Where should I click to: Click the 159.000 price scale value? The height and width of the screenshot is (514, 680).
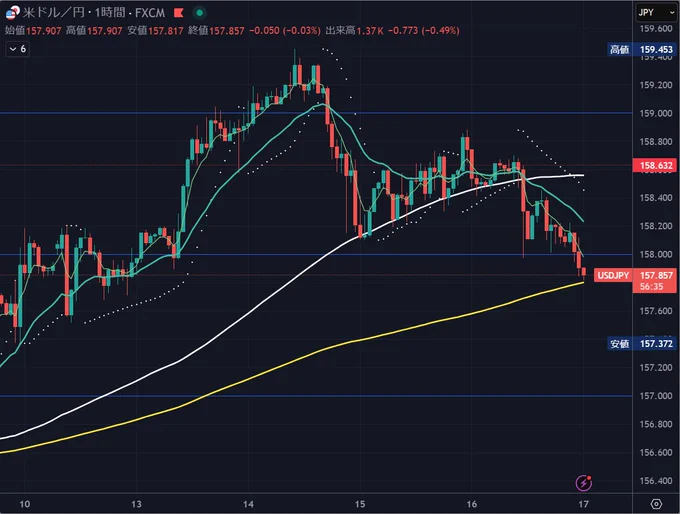point(656,113)
